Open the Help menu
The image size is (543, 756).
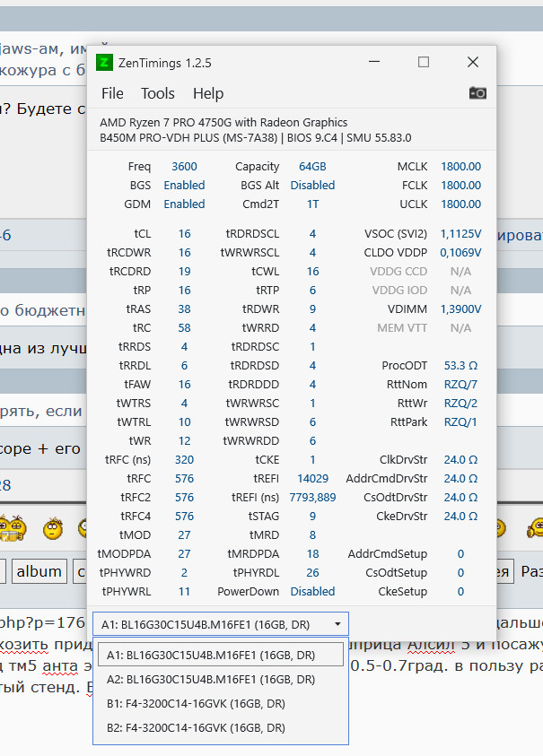coord(208,93)
